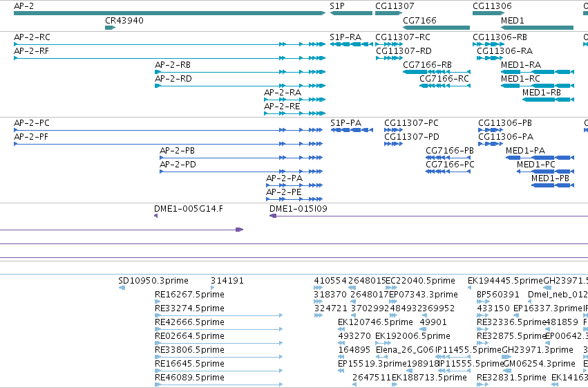Select the S1P gene bar

click(351, 13)
